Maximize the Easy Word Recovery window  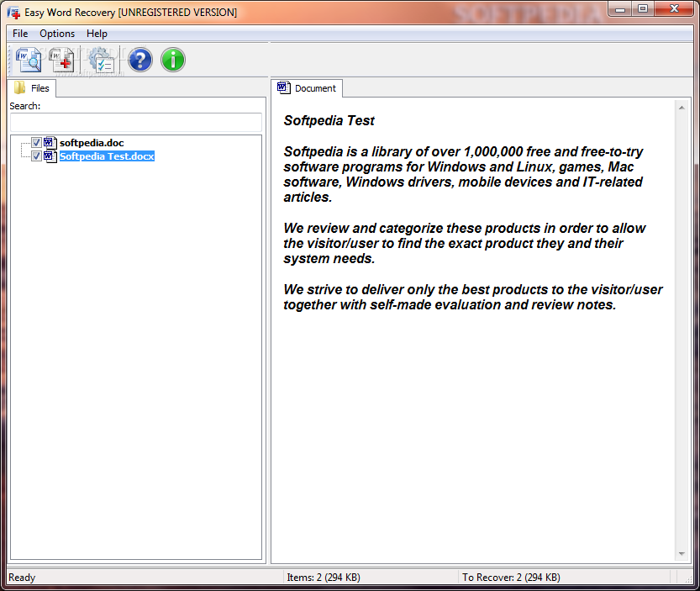(643, 9)
